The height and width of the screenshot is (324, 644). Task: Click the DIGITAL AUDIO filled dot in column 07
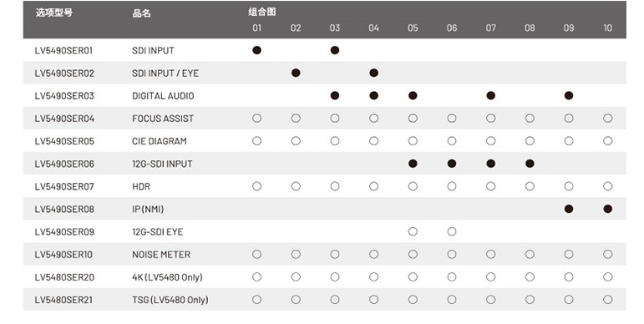[491, 96]
